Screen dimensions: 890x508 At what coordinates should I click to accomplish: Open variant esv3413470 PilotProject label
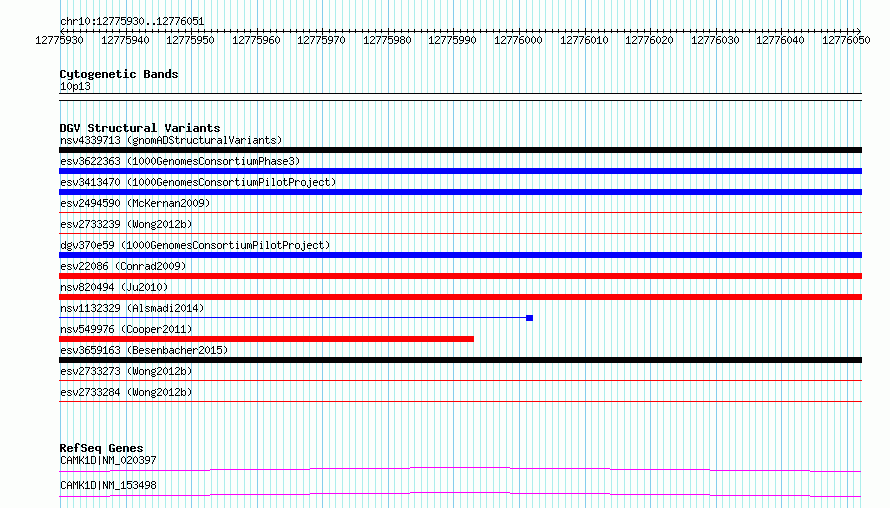coord(198,182)
